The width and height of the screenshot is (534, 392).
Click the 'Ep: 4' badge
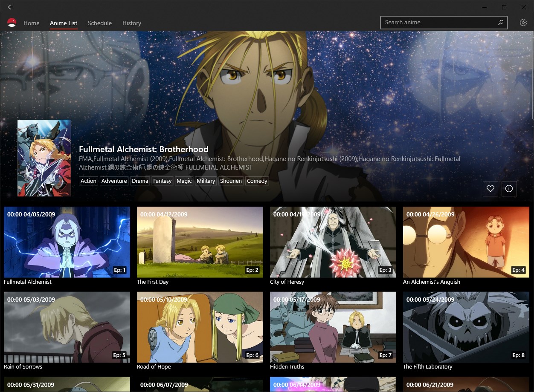(519, 270)
